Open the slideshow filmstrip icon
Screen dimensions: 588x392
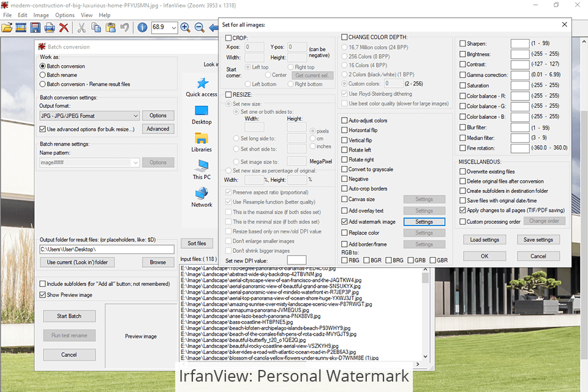pos(21,28)
